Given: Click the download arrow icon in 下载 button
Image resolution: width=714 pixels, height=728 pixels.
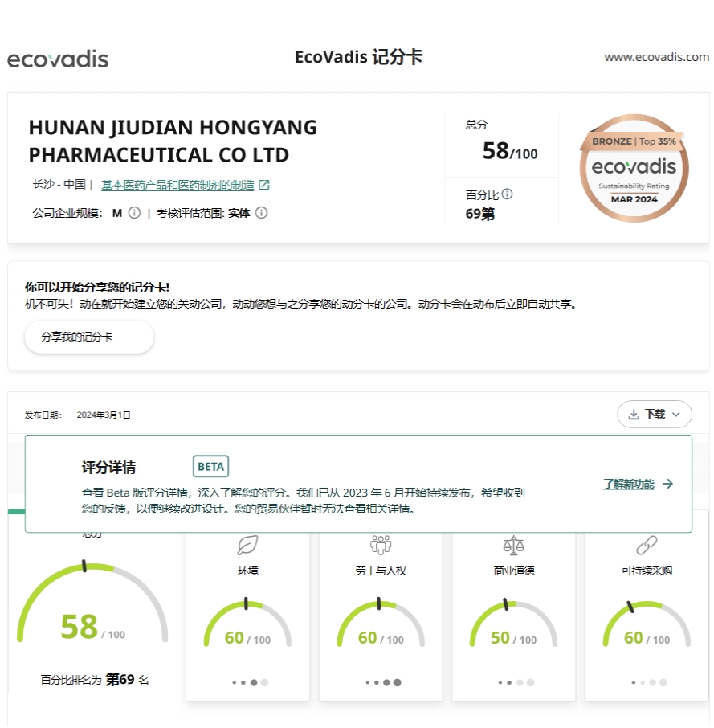Looking at the screenshot, I should click(x=633, y=414).
